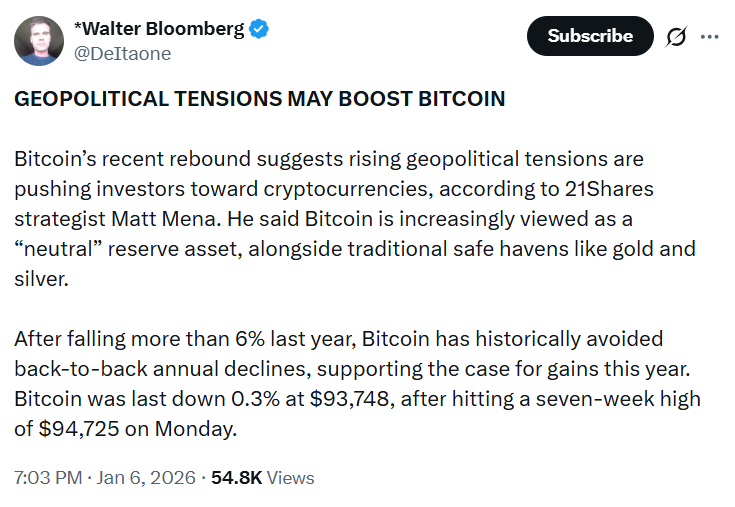Open the *Walter Bloomberg display name link
The image size is (735, 507).
click(158, 29)
